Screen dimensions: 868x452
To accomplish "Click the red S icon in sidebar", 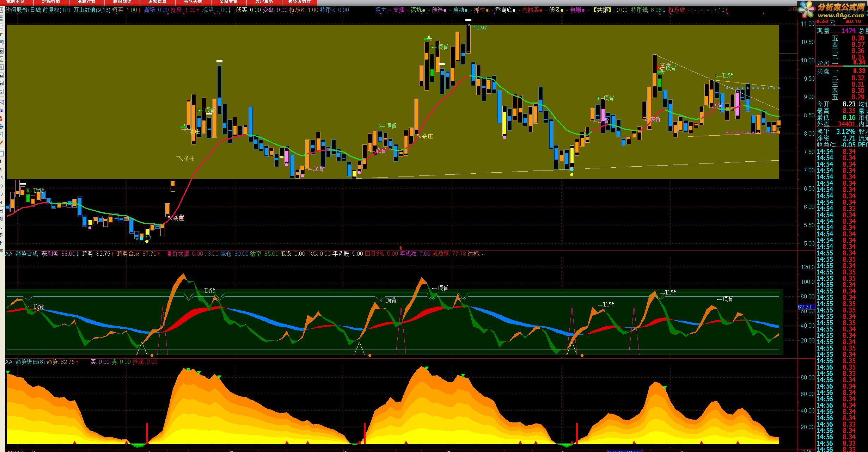I will tap(1, 118).
